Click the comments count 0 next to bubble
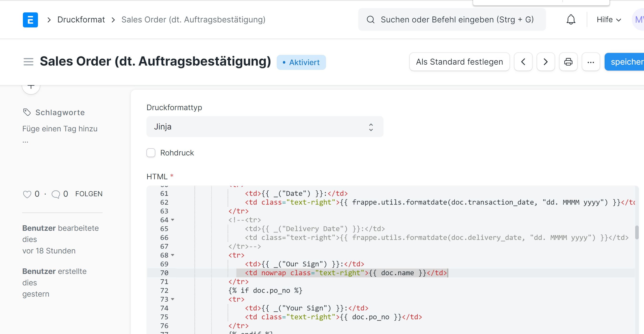This screenshot has height=334, width=644. coord(66,194)
